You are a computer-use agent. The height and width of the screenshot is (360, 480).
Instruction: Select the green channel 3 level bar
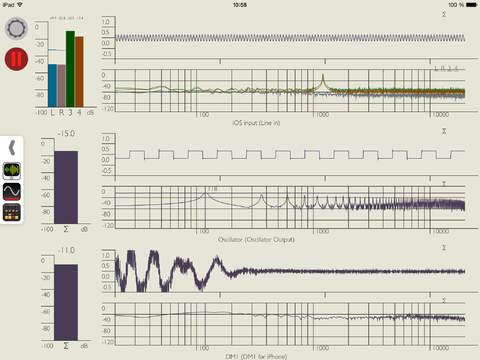pyautogui.click(x=70, y=69)
